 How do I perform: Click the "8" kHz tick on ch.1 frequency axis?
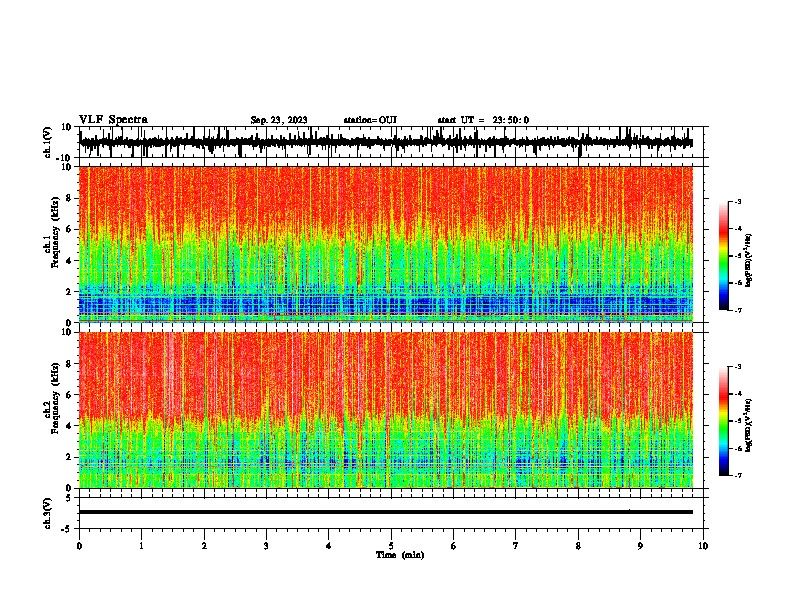[x=69, y=198]
